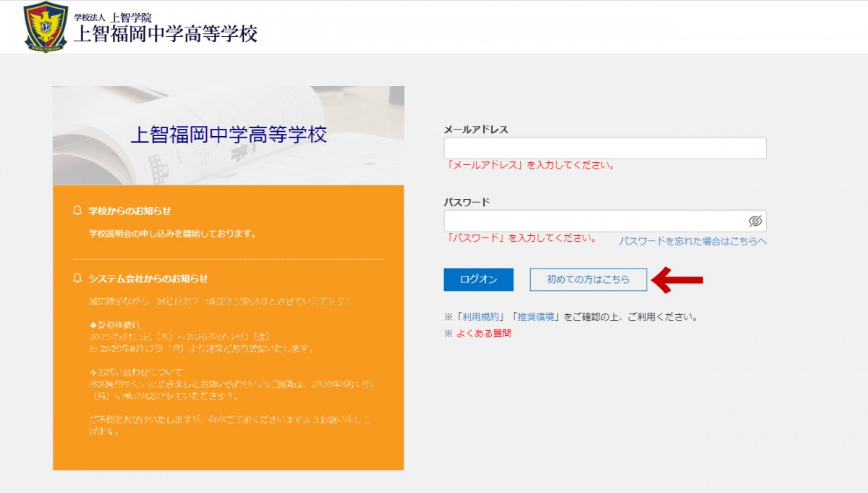Open the 推奨環境 link
868x493 pixels.
click(535, 317)
